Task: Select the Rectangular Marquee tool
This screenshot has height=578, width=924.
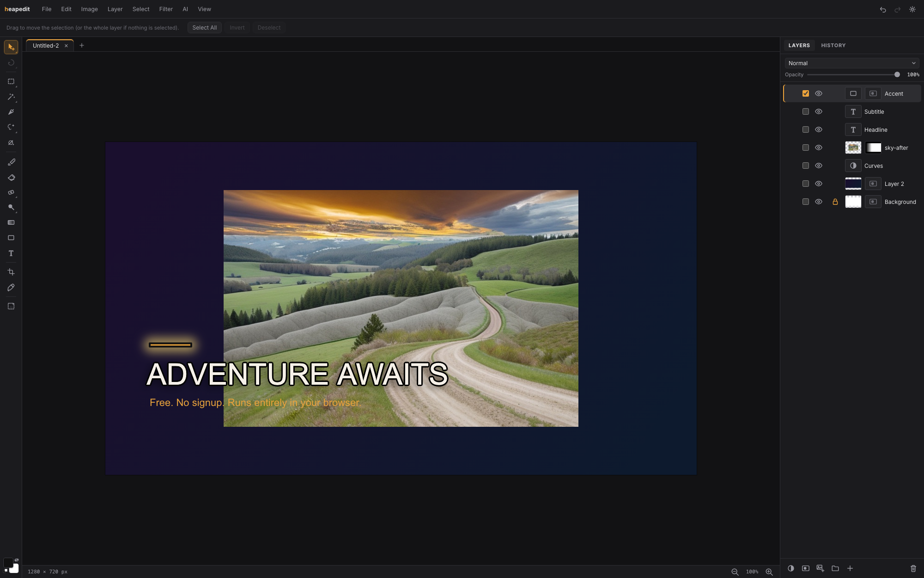Action: 11,81
